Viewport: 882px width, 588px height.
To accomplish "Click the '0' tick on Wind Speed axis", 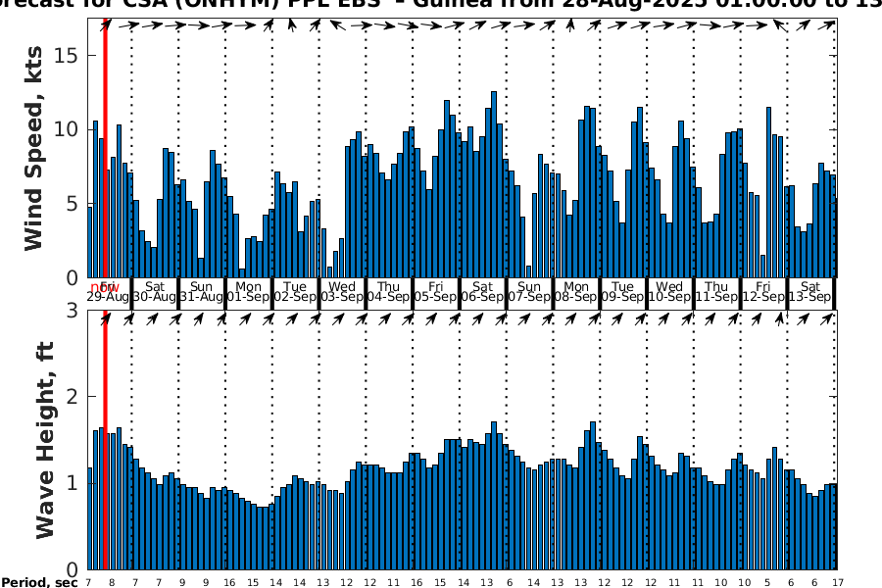I will point(73,278).
